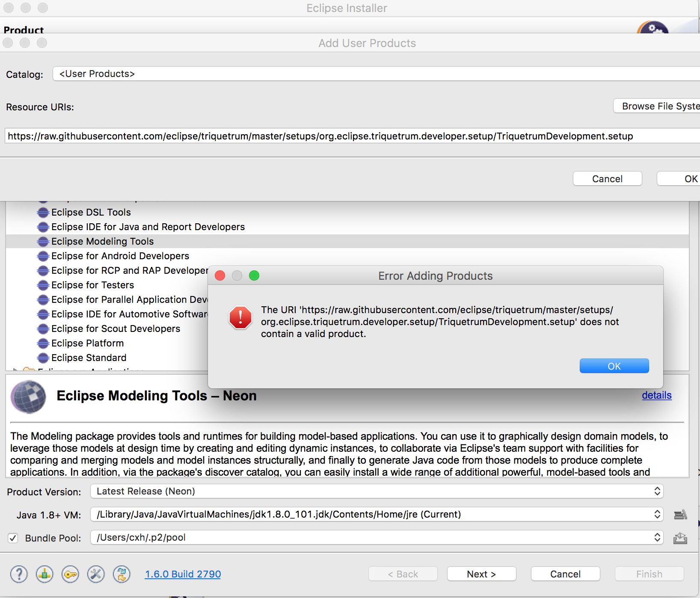This screenshot has width=700, height=598.
Task: Click Eclipse icon beside Eclipse IDE for Automotive
Action: tap(43, 314)
